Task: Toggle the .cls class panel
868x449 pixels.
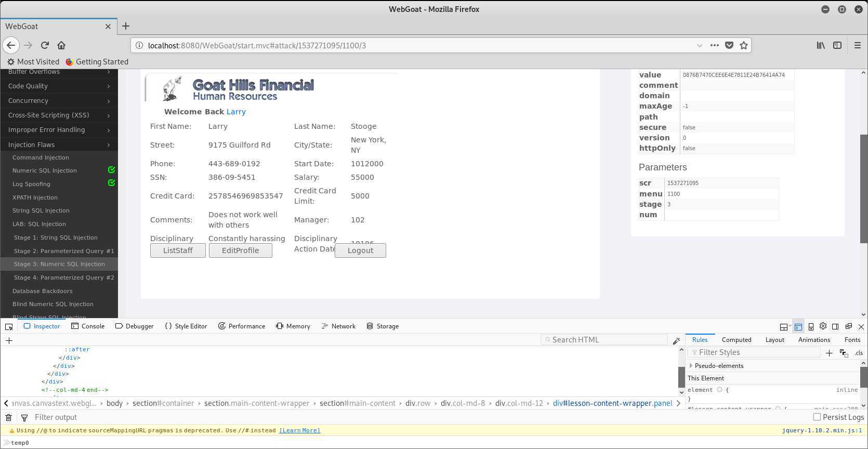Action: coord(859,353)
